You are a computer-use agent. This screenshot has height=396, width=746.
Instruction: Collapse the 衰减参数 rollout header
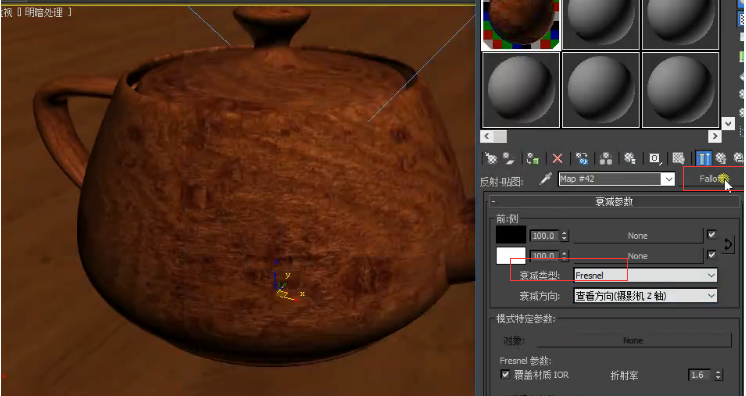(x=614, y=202)
